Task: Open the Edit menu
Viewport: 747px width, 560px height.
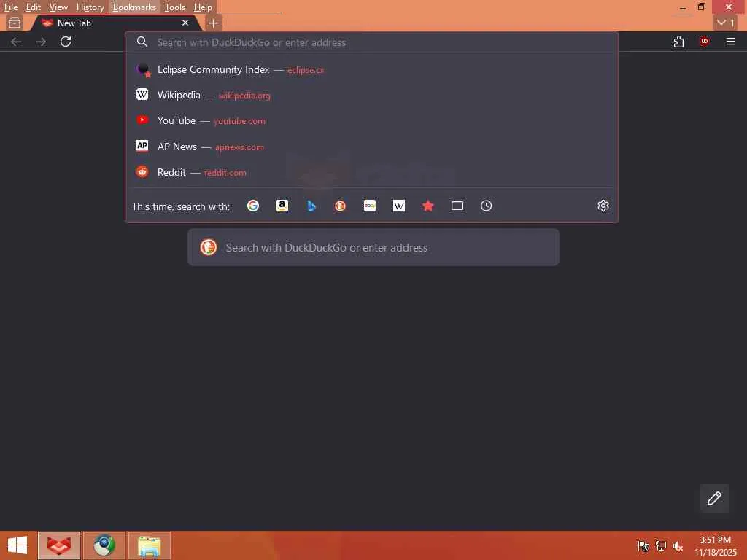Action: click(x=34, y=7)
